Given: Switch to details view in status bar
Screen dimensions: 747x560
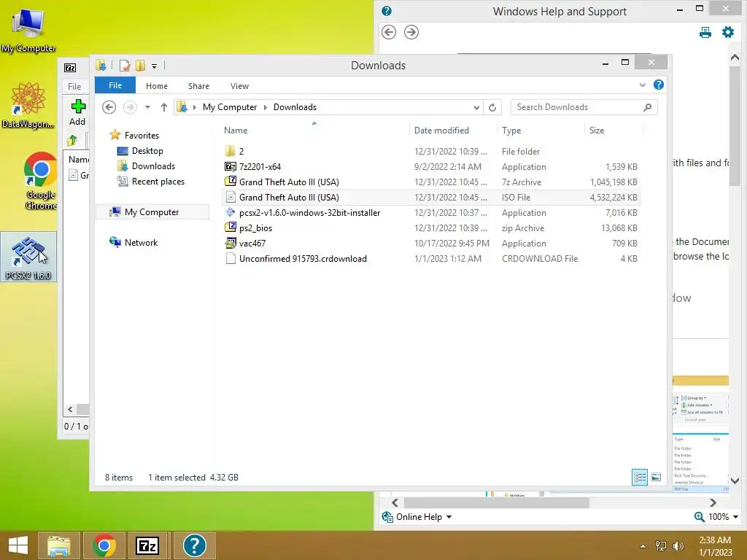Looking at the screenshot, I should click(x=639, y=477).
